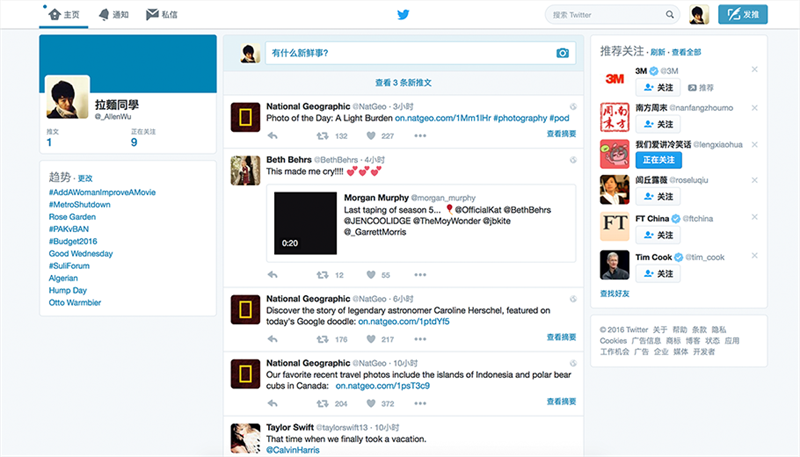Screen dimensions: 800x457
Task: Open Tim Cook avatar in suggestions
Action: tap(615, 265)
